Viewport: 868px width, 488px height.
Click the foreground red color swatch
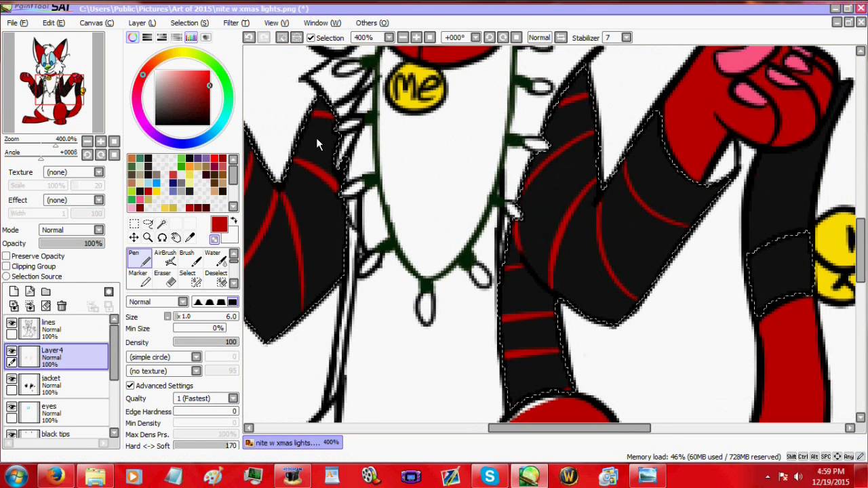pyautogui.click(x=218, y=225)
